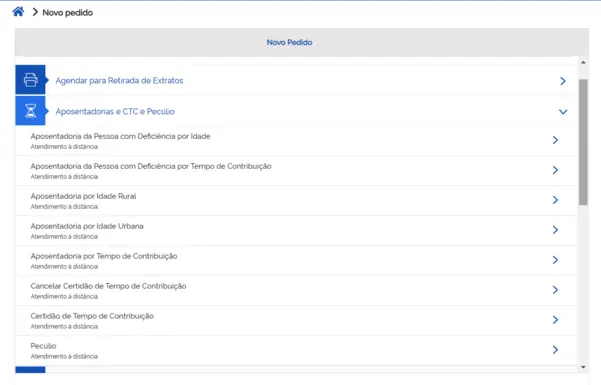
Task: Click the printer icon for Retirada de Extratos
Action: [30, 80]
